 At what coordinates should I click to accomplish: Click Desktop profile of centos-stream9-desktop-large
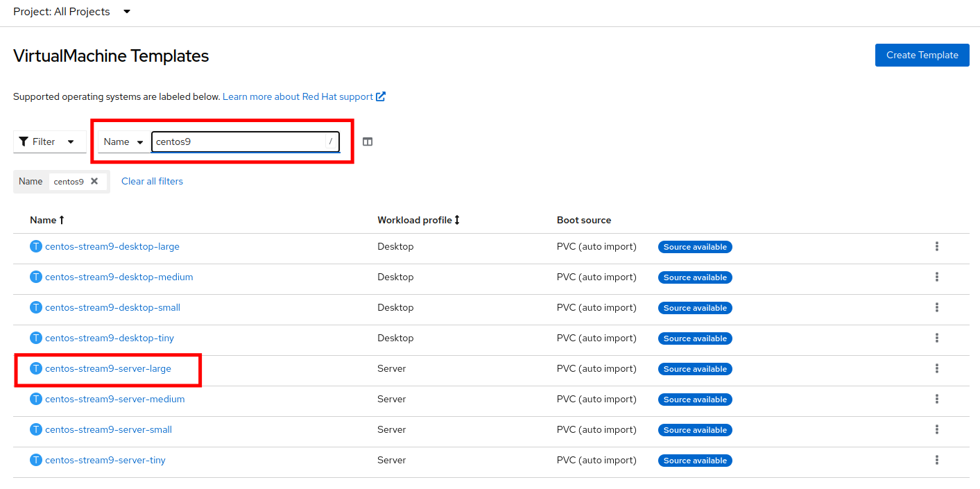point(395,246)
